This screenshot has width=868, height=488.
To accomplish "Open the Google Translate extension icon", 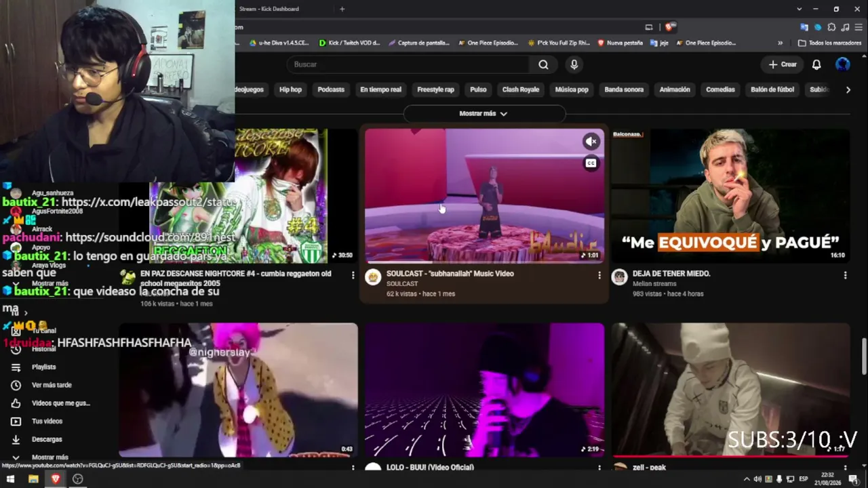I will click(x=804, y=27).
